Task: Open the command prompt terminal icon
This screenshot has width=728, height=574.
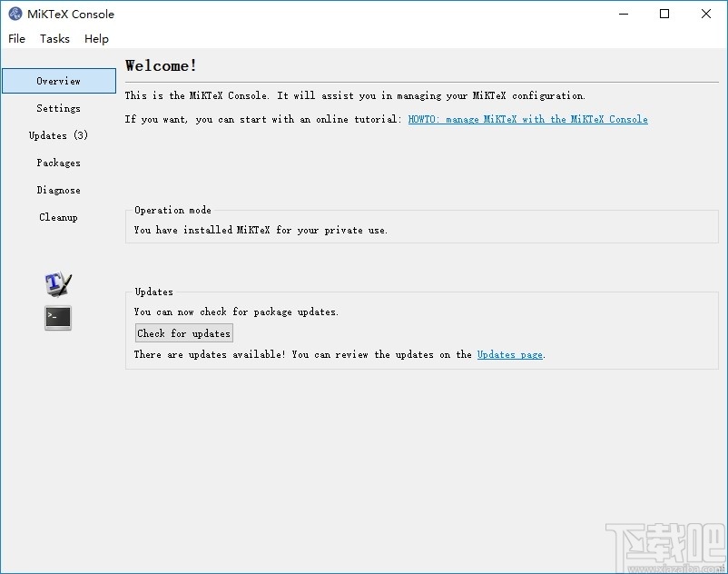Action: tap(58, 318)
